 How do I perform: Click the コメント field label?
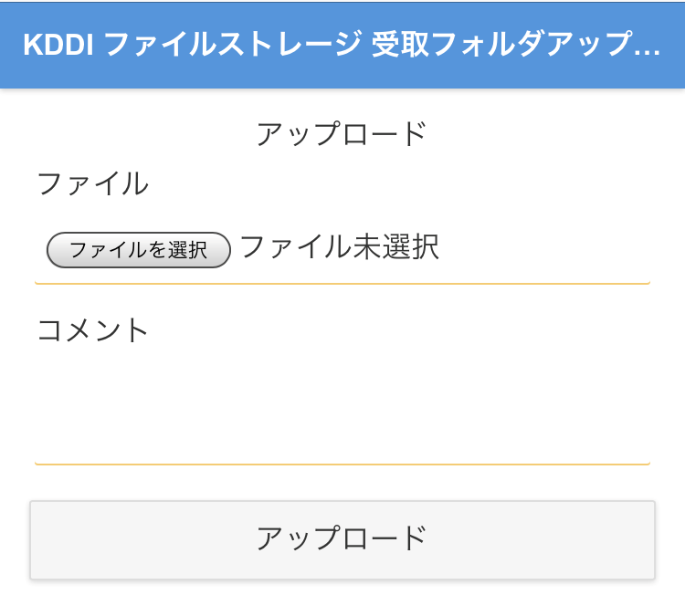tap(92, 329)
